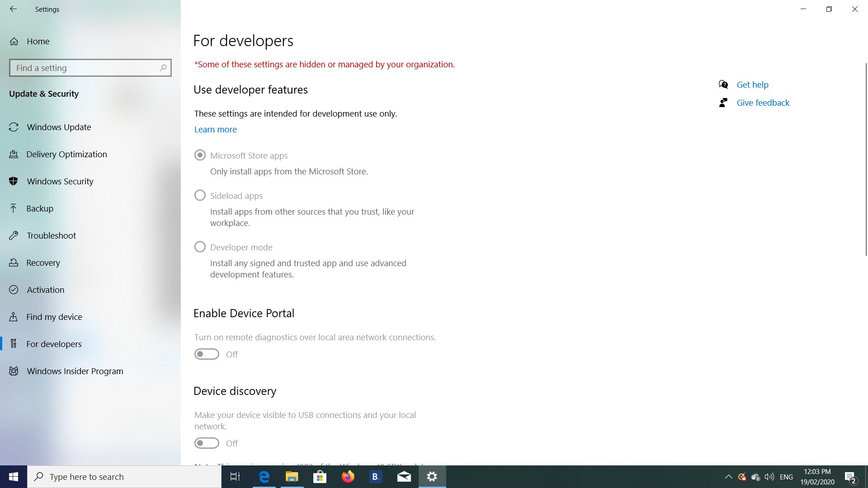Open Delivery Optimization via its sidebar icon
This screenshot has width=868, height=488.
pyautogui.click(x=14, y=154)
